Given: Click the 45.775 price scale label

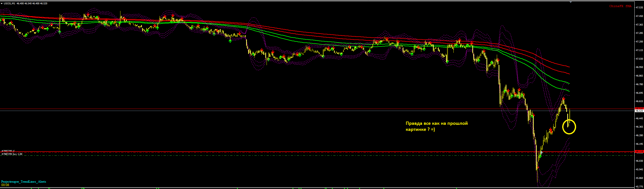Looking at the screenshot, I should coord(639,187).
